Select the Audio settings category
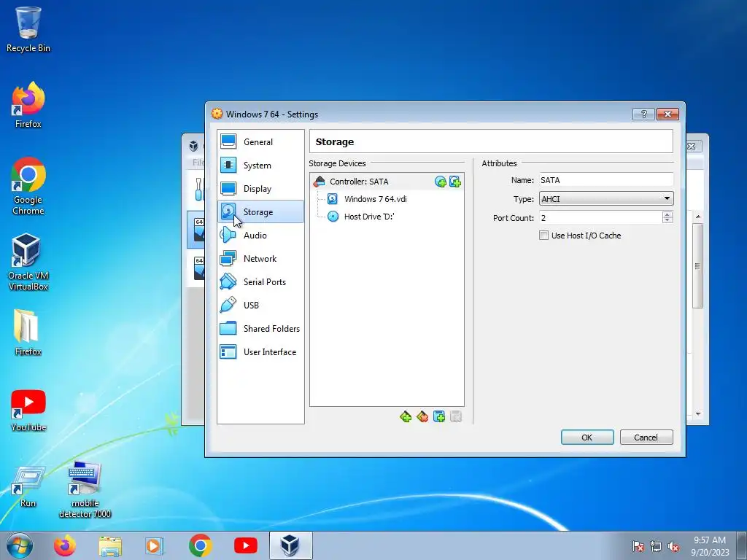 (260, 236)
